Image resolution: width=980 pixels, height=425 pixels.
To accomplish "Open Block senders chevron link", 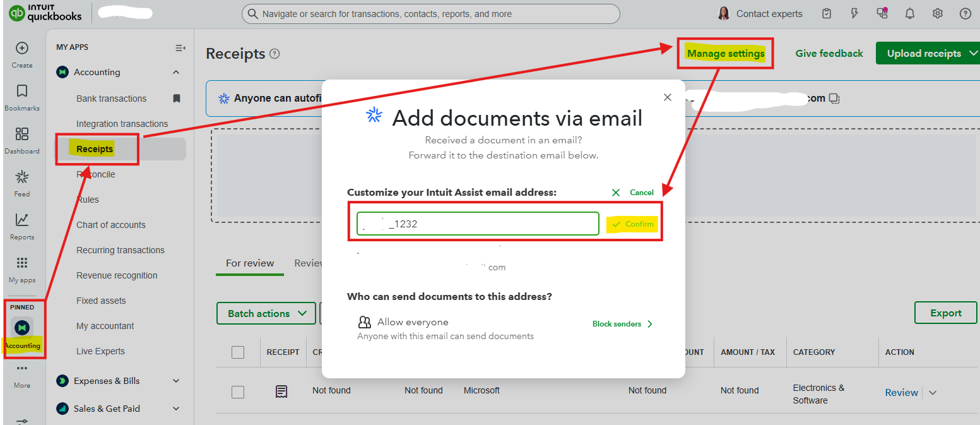I will [623, 324].
